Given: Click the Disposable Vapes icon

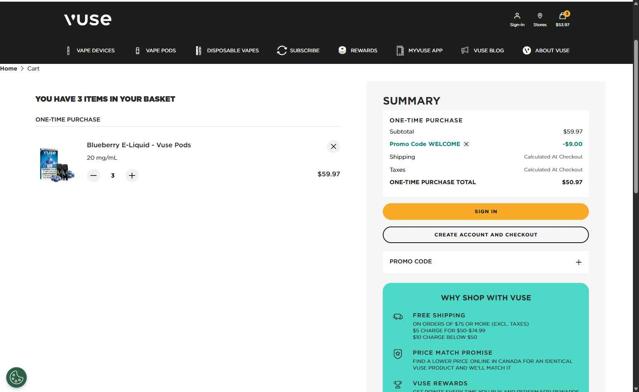Looking at the screenshot, I should pos(198,51).
